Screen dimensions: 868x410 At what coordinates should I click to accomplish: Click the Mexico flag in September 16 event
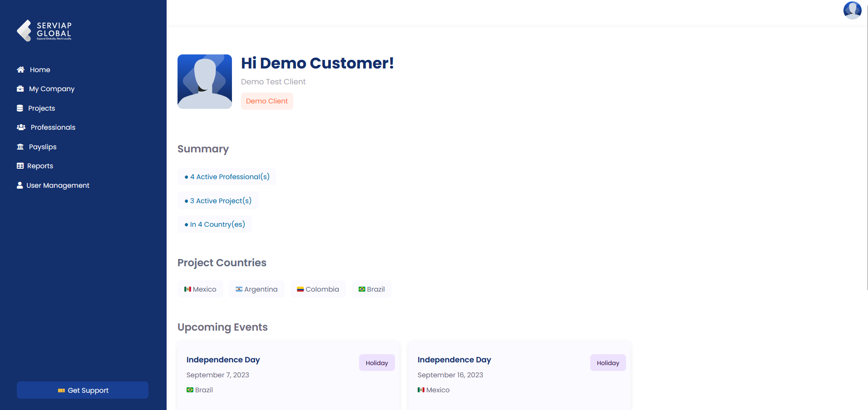click(421, 390)
